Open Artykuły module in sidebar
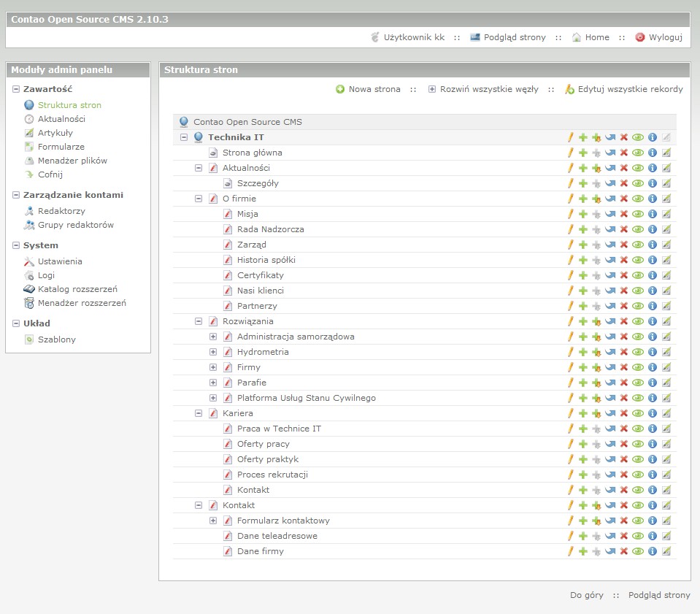 (x=55, y=133)
